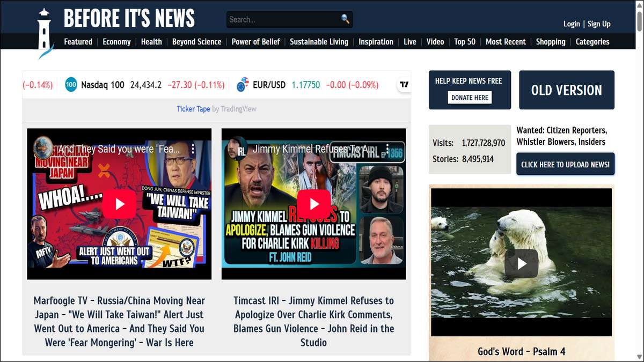Go to the Live page

(410, 41)
